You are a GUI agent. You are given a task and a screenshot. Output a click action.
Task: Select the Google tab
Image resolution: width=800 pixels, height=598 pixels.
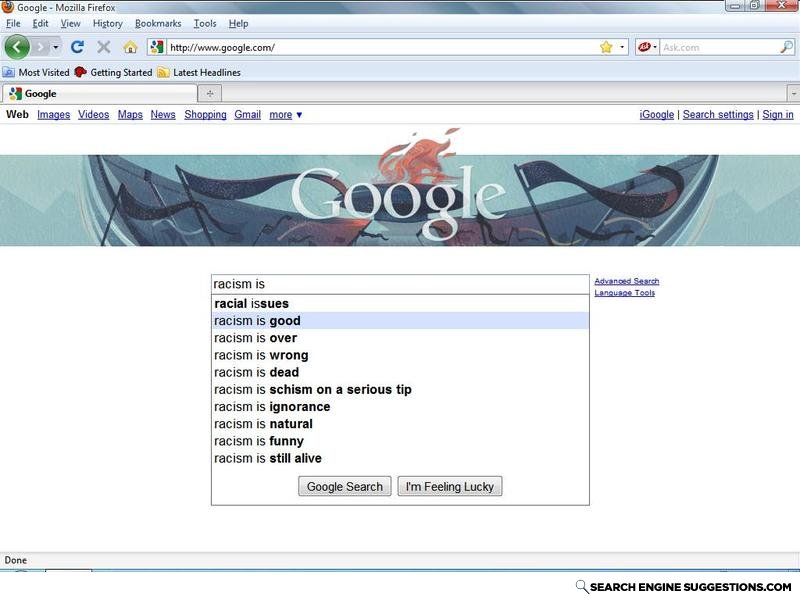pyautogui.click(x=99, y=93)
